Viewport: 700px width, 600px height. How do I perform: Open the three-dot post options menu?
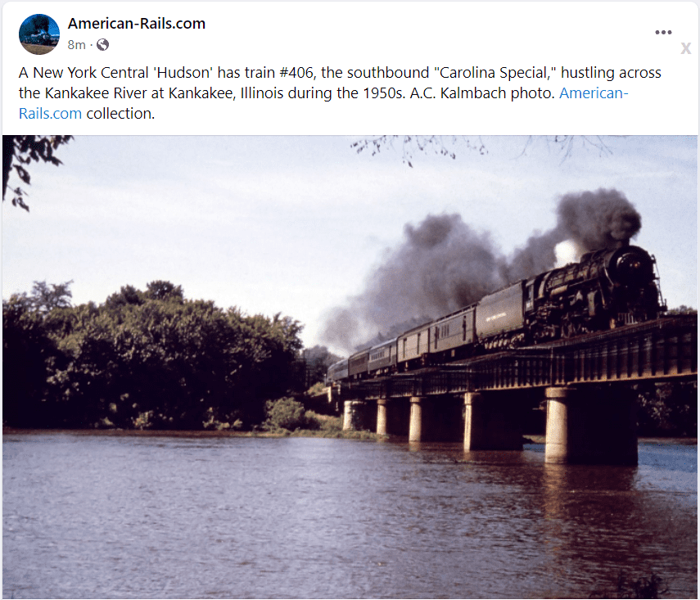[x=663, y=32]
